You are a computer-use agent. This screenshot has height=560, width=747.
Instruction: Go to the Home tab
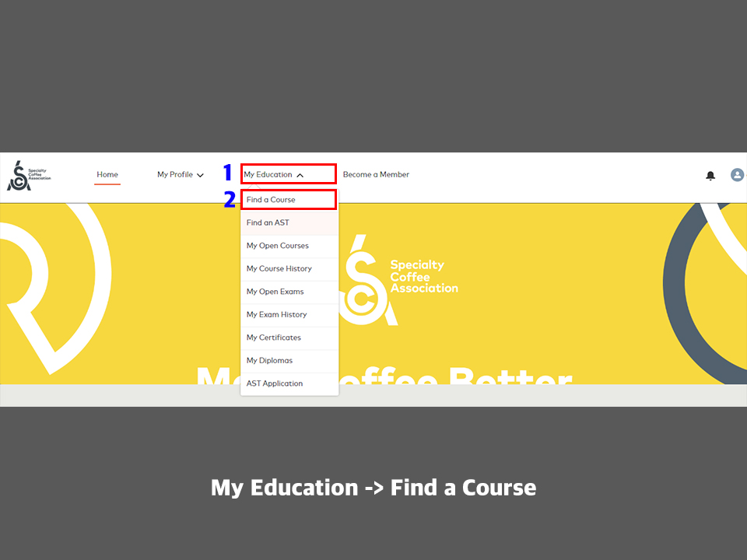tap(107, 174)
